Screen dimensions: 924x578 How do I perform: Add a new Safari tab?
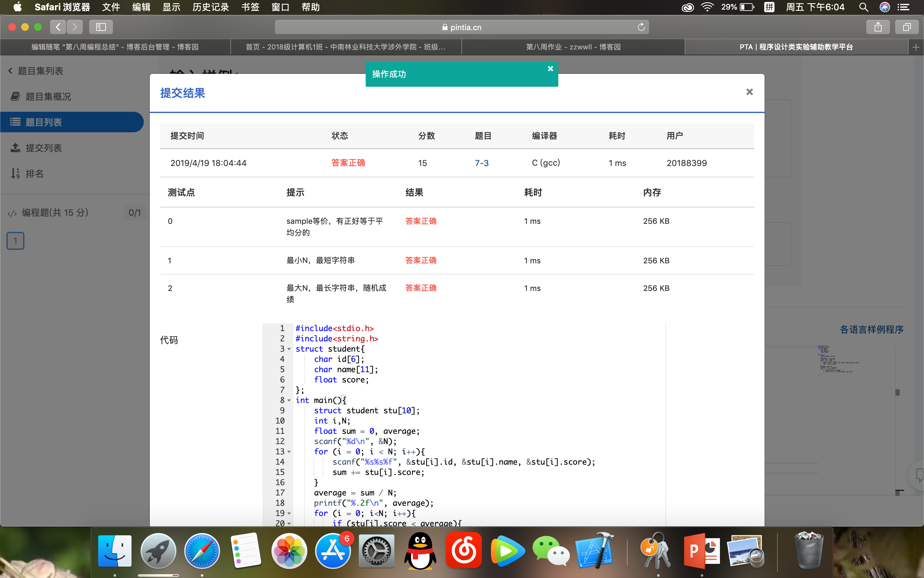click(916, 47)
